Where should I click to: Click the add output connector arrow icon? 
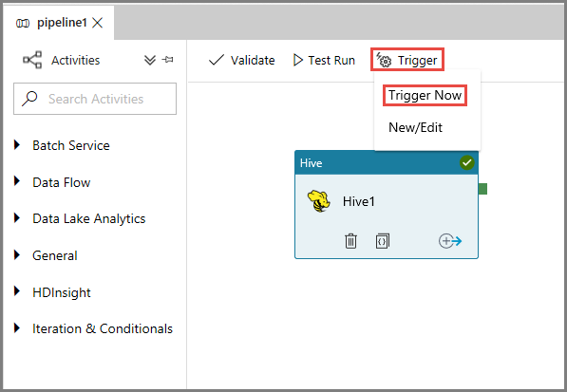450,241
